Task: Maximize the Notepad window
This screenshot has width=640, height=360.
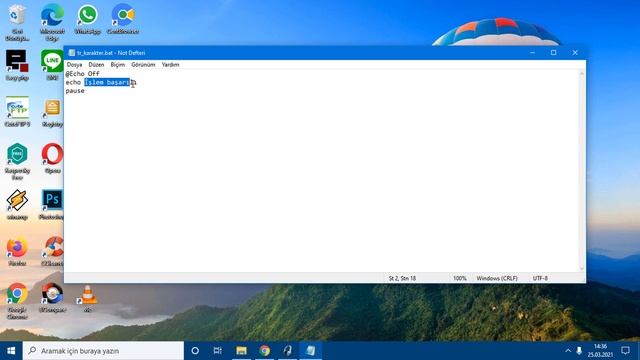Action: tap(553, 53)
